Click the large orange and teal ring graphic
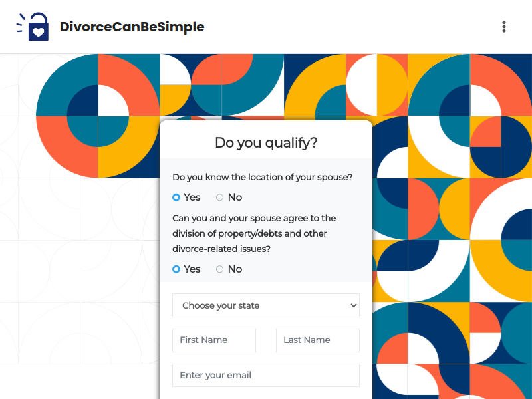Image resolution: width=532 pixels, height=399 pixels. (x=98, y=116)
